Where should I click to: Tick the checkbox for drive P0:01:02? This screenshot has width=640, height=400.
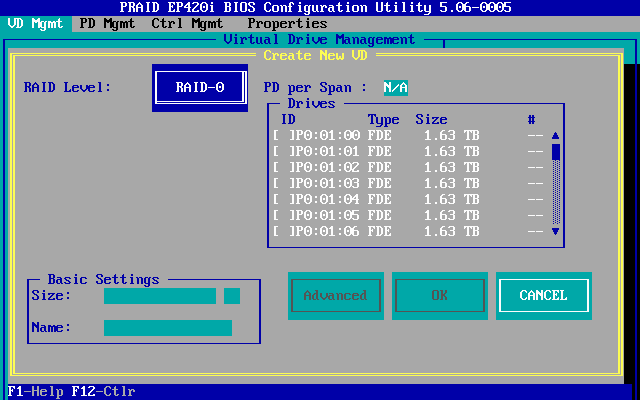click(282, 167)
